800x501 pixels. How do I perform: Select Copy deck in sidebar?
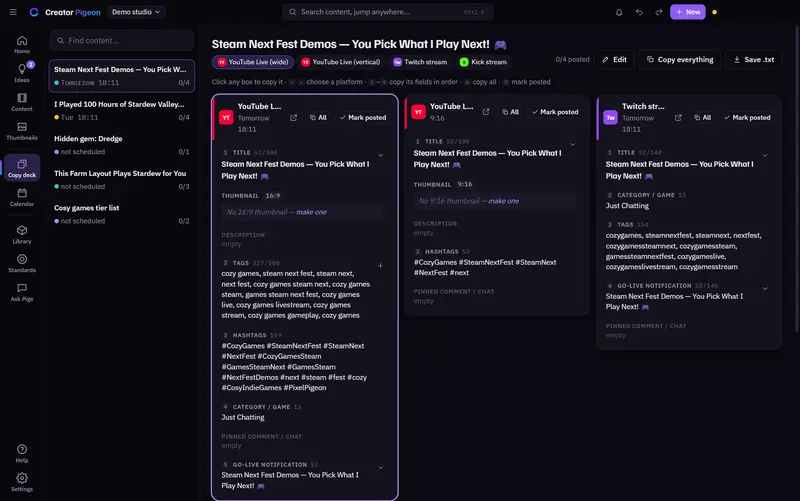[22, 167]
